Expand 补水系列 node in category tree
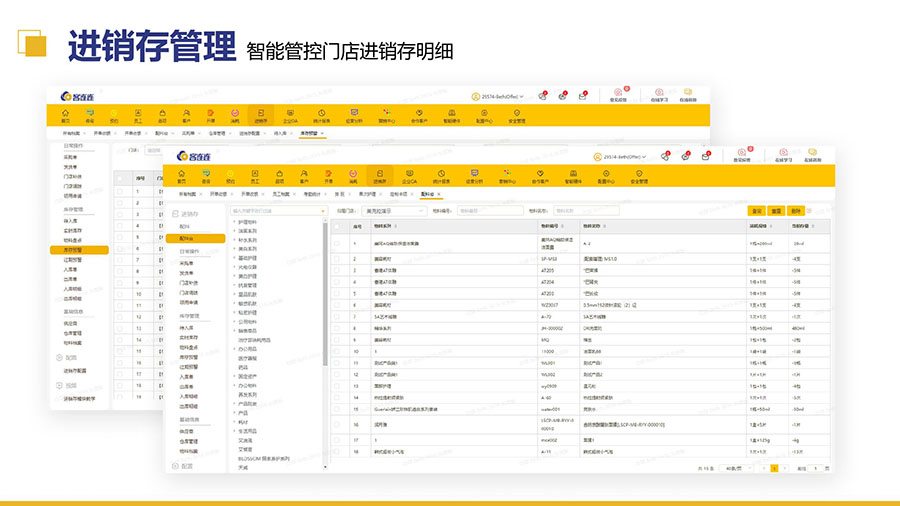Viewport: 900px width, 506px height. 235,240
